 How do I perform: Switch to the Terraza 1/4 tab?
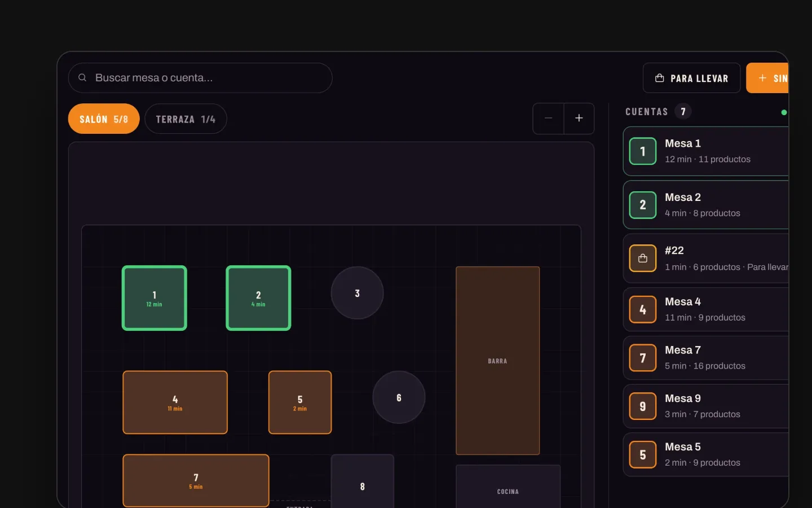[186, 119]
